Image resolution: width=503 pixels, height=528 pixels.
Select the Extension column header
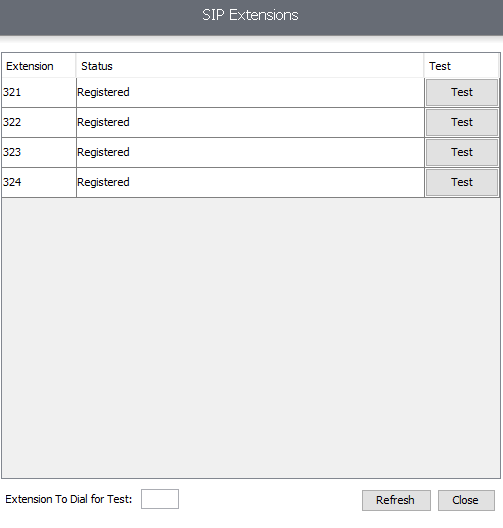pos(39,66)
